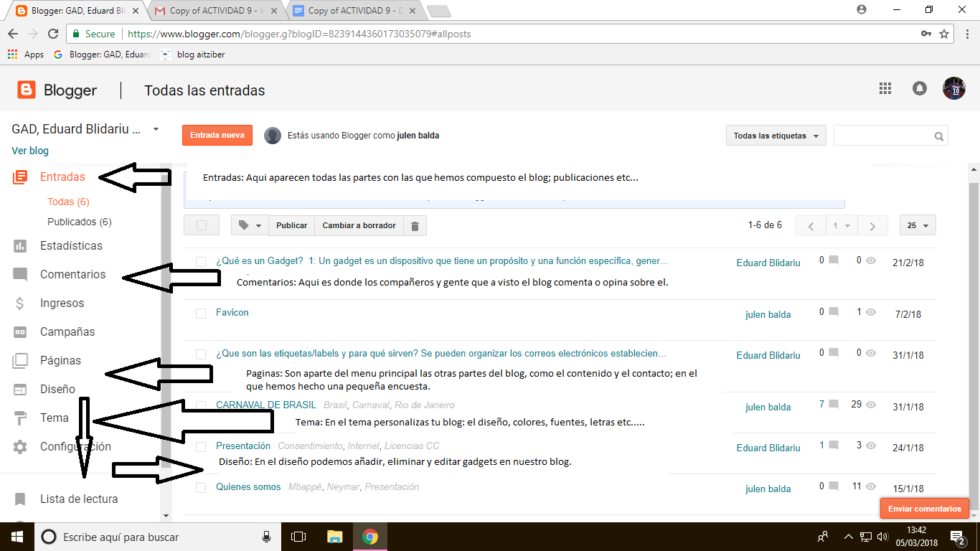
Task: Open Ingresos in the sidebar
Action: (62, 303)
